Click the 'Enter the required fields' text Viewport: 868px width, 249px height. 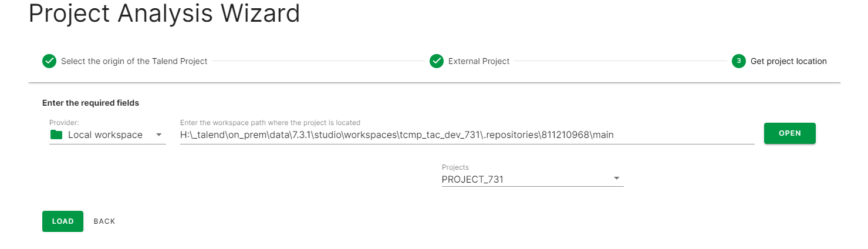[90, 103]
